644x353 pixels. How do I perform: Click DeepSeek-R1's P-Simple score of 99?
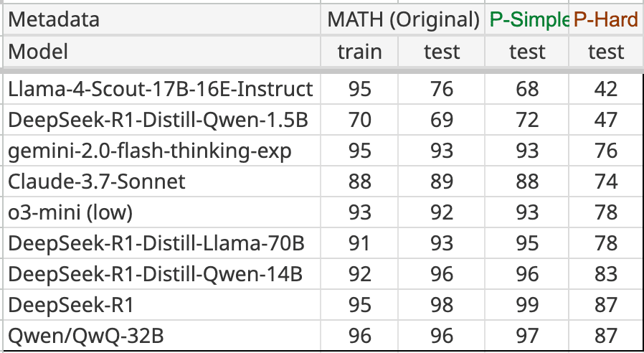(x=527, y=305)
